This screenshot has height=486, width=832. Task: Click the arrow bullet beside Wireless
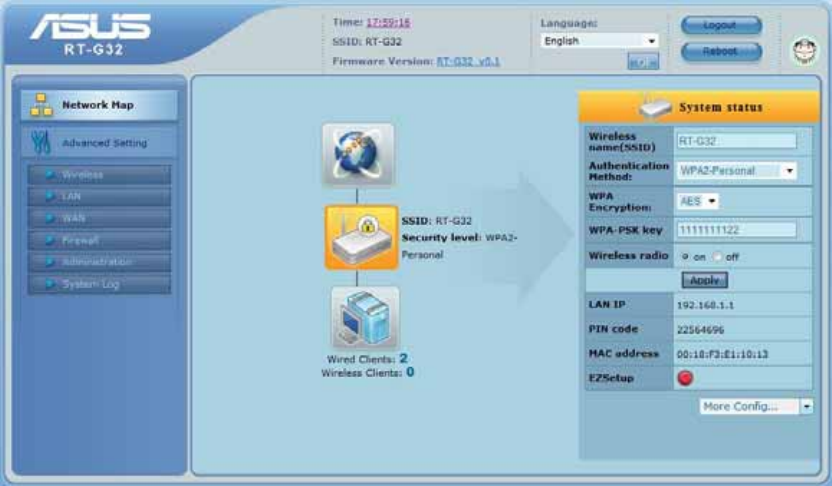pos(50,174)
